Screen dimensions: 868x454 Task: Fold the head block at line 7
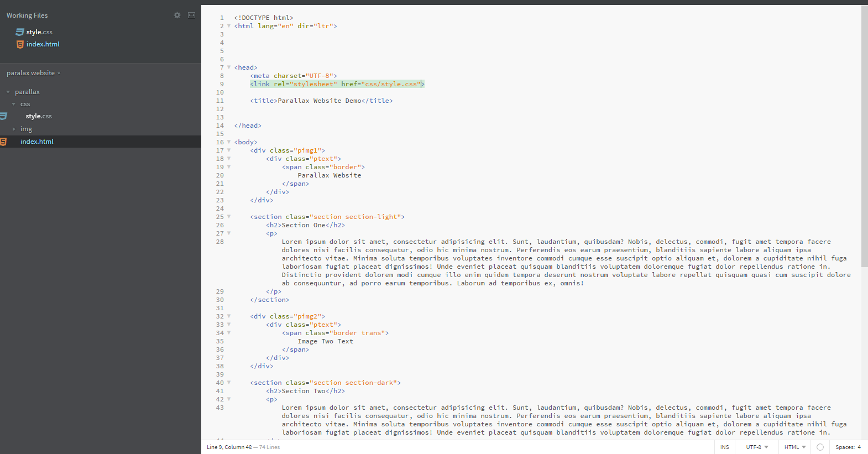(x=229, y=67)
